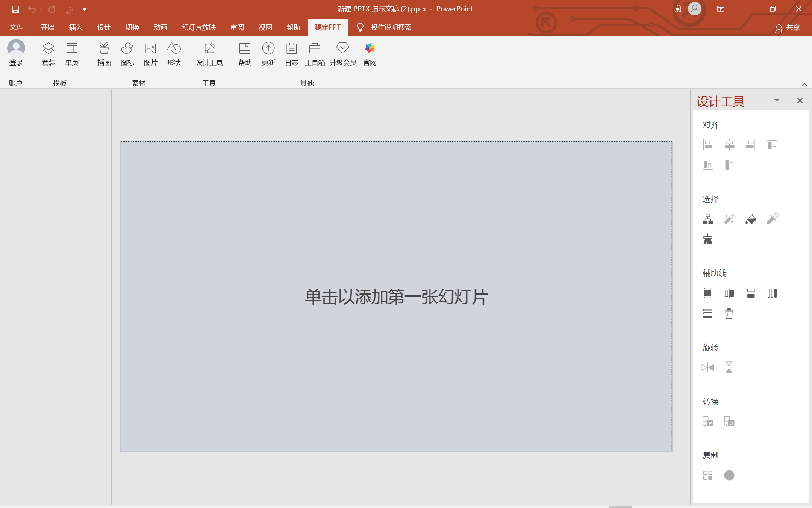Launch the 工具箱 toolbox

click(x=315, y=54)
